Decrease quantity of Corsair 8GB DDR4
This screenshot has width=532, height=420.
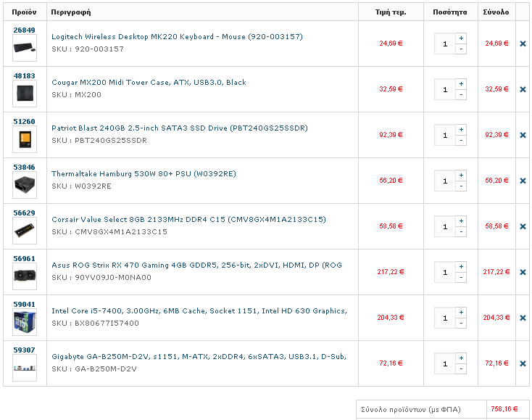(x=461, y=231)
